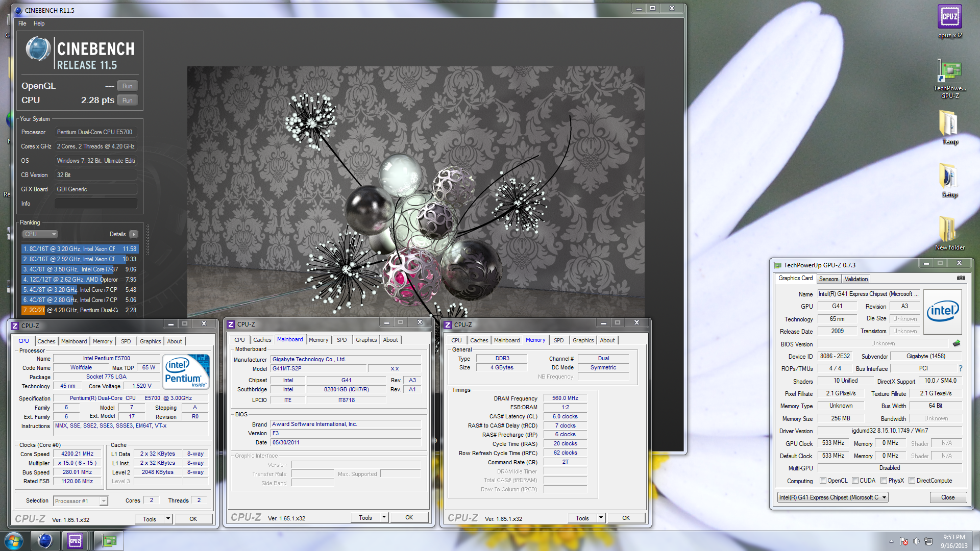980x551 pixels.
Task: Open the TechPowerUp GPU-Z desktop icon
Action: point(949,78)
